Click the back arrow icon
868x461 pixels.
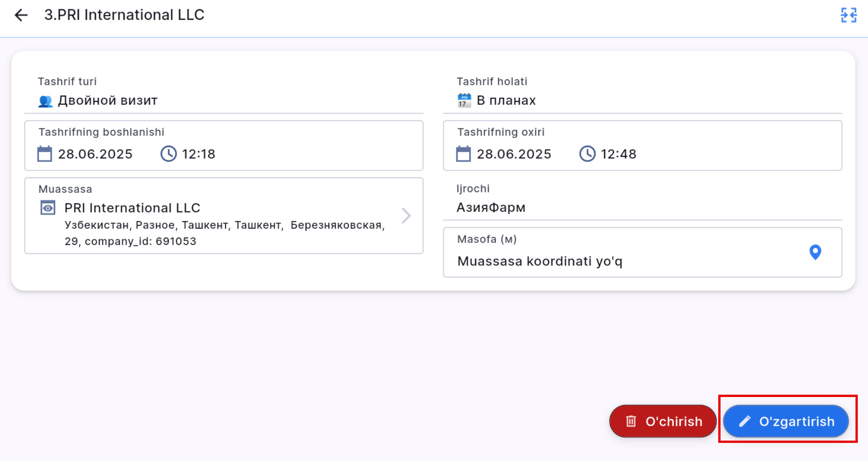point(21,15)
